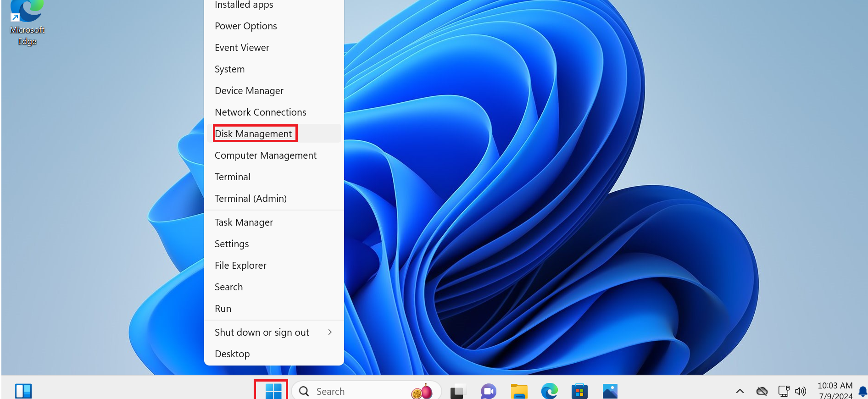Open the fruit search highlight icon
868x399 pixels.
pos(422,391)
